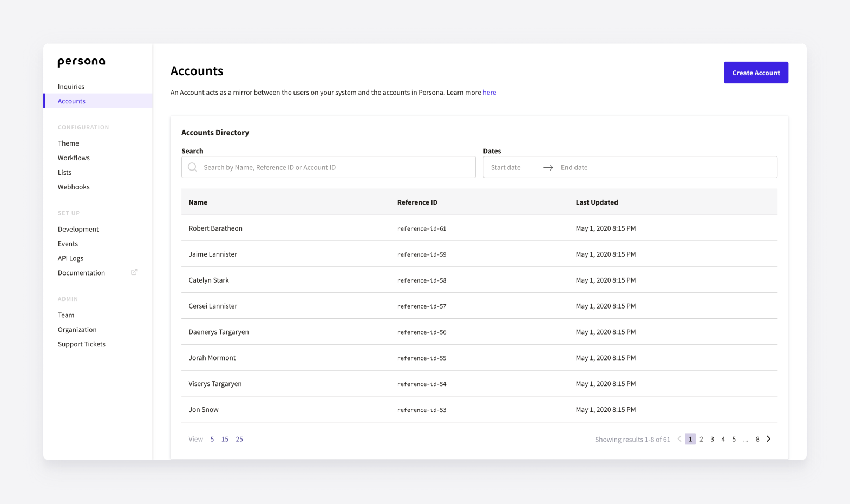Focus the account search field

click(329, 167)
